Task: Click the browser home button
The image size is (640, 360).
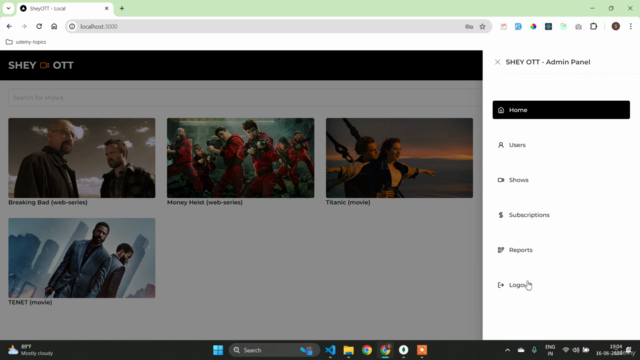Action: [x=54, y=27]
